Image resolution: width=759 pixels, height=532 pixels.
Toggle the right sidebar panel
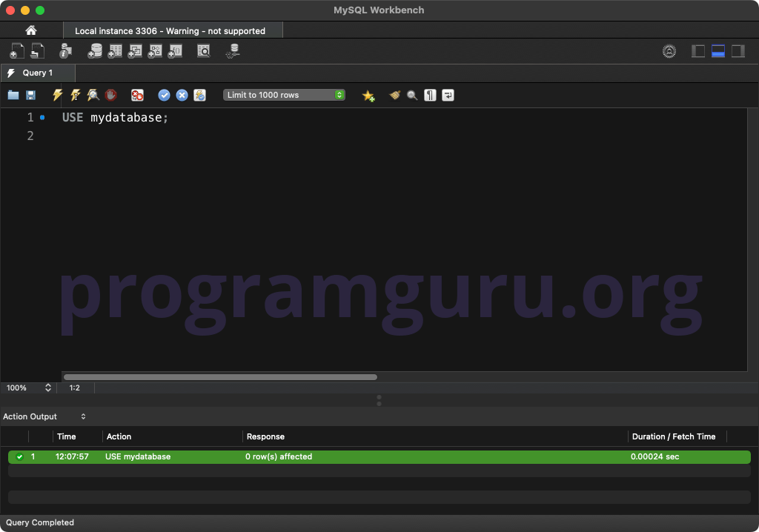(738, 51)
